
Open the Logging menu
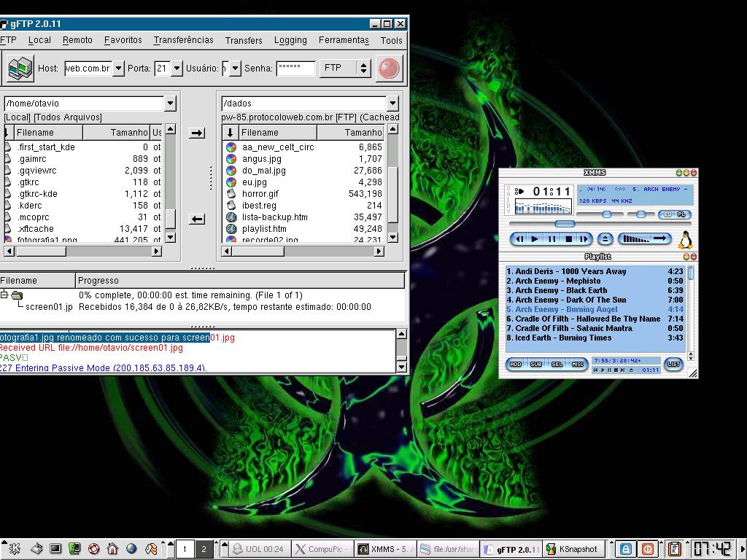290,41
